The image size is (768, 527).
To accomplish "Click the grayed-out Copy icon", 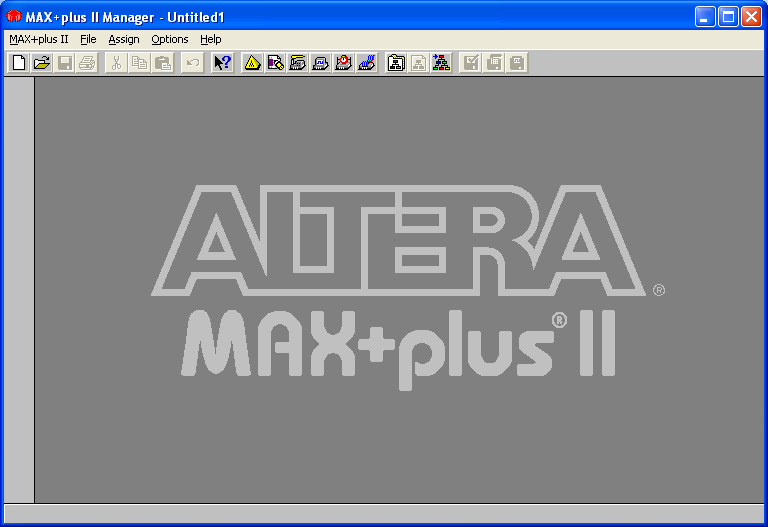I will pos(140,63).
